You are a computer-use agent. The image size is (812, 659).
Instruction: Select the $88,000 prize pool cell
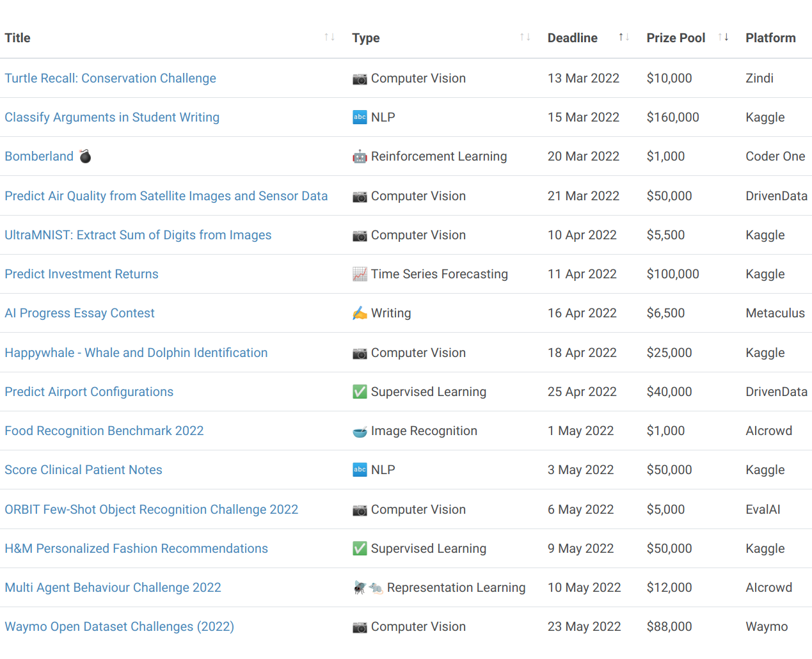(669, 626)
